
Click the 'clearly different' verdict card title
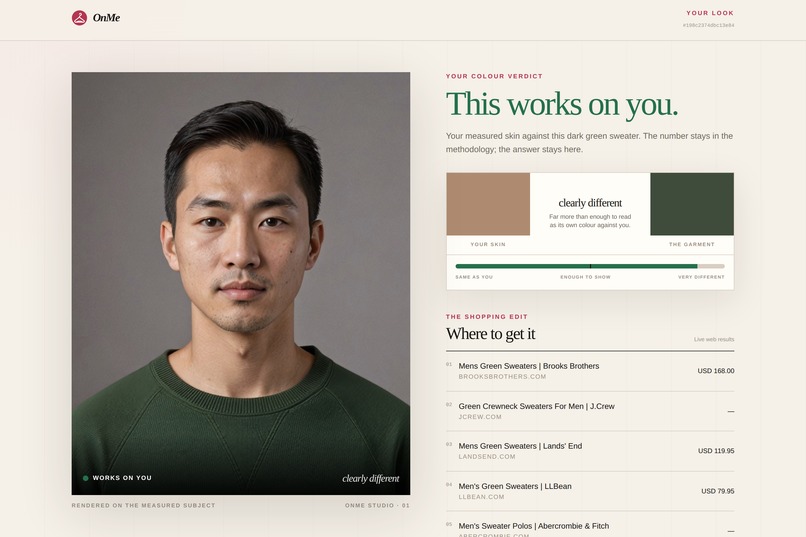[590, 203]
